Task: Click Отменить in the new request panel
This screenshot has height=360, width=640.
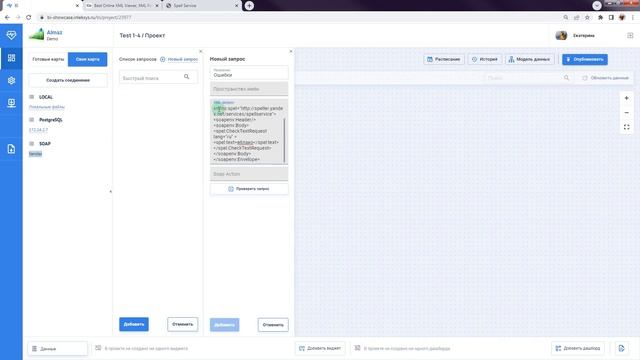Action: tap(273, 325)
